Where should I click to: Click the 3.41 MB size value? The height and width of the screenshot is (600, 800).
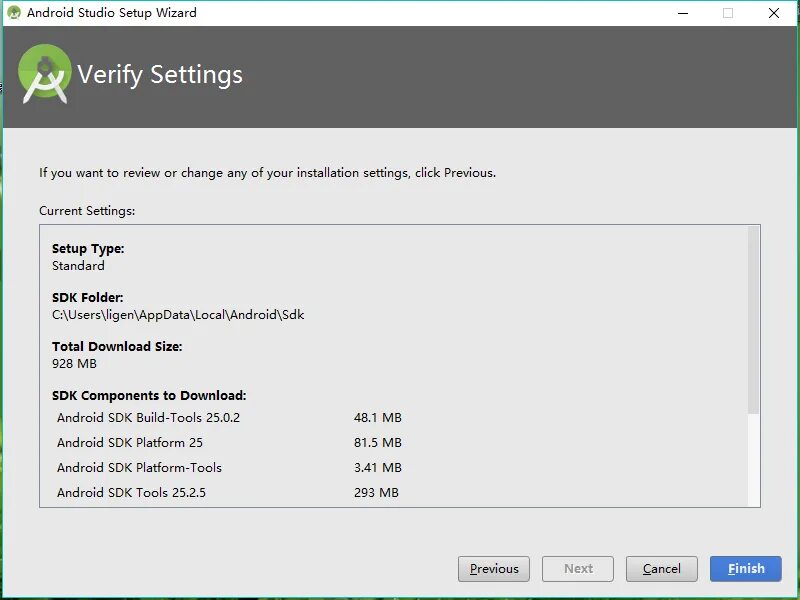click(378, 467)
